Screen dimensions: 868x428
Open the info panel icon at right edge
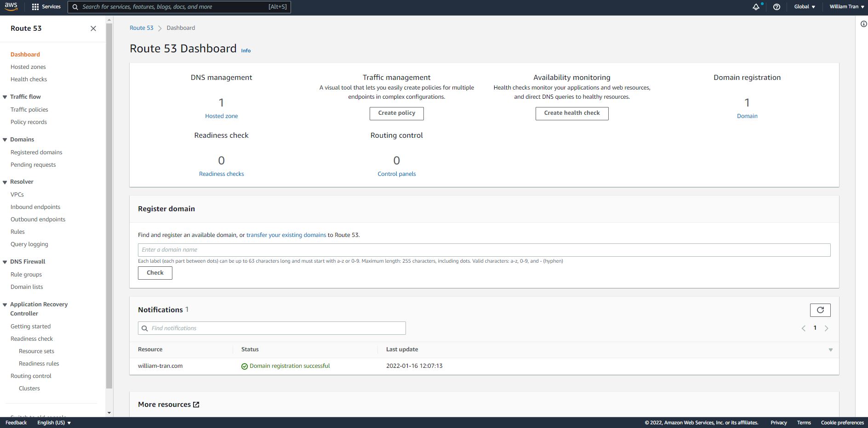(863, 24)
